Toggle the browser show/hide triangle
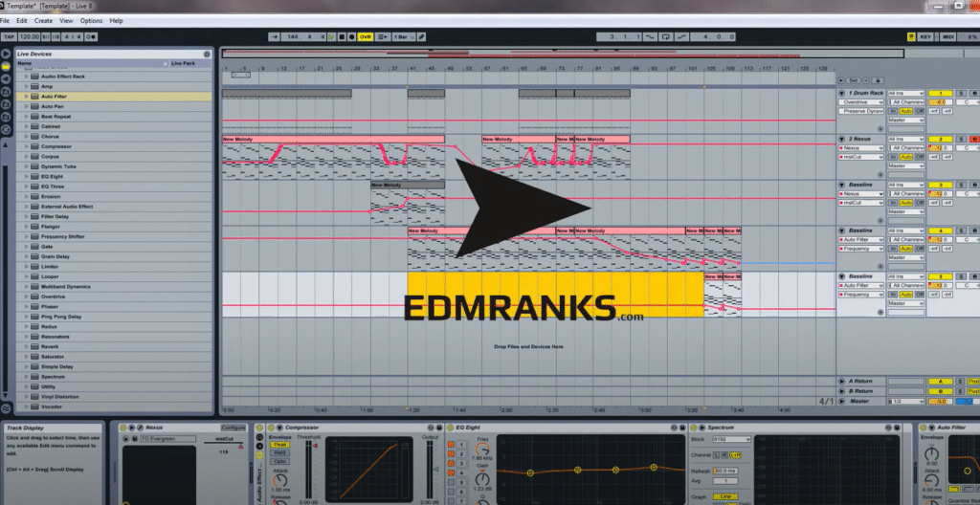The height and width of the screenshot is (505, 980). coord(7,54)
